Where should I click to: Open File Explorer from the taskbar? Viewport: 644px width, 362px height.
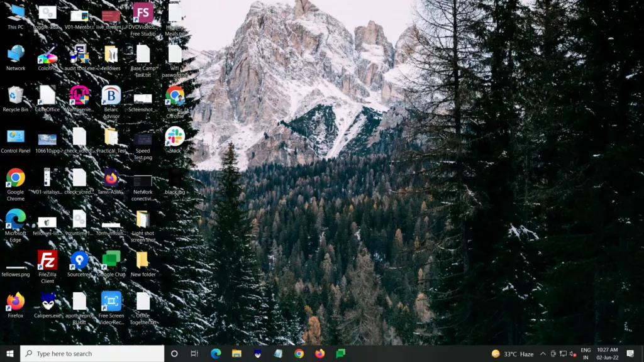236,354
